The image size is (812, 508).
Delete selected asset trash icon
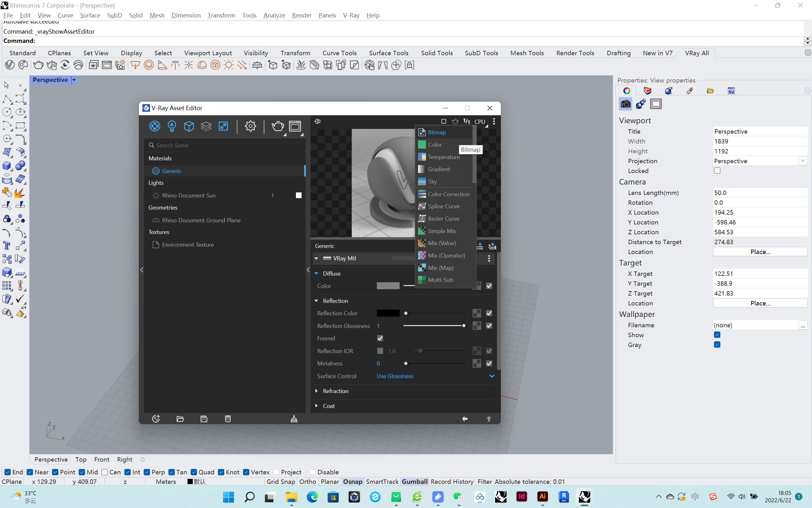point(228,419)
